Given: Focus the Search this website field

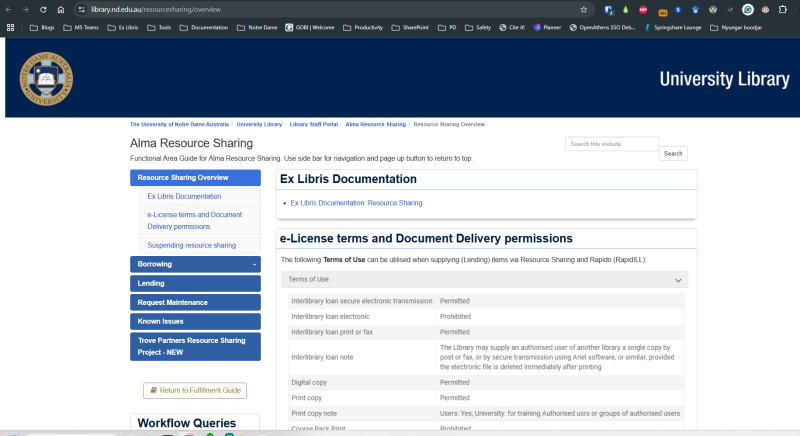Looking at the screenshot, I should [x=612, y=144].
